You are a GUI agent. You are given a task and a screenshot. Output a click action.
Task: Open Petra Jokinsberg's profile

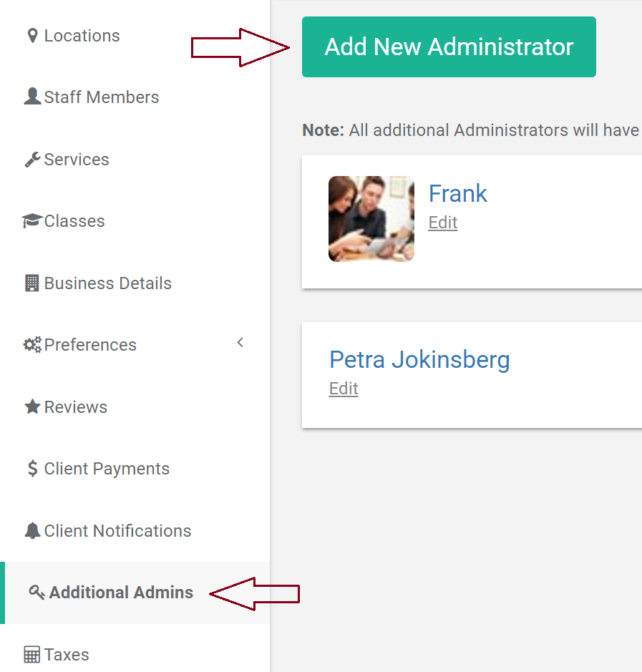(419, 359)
